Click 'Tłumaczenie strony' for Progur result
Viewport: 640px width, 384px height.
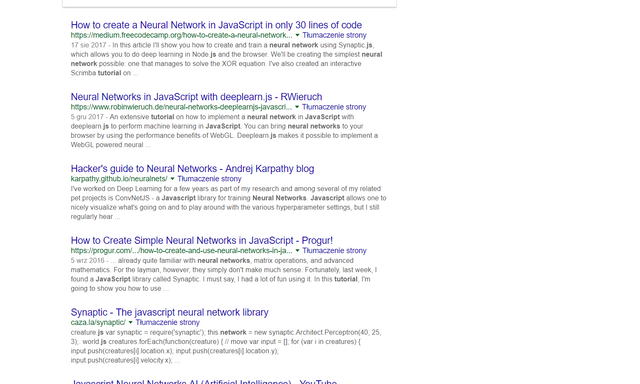[x=334, y=251]
